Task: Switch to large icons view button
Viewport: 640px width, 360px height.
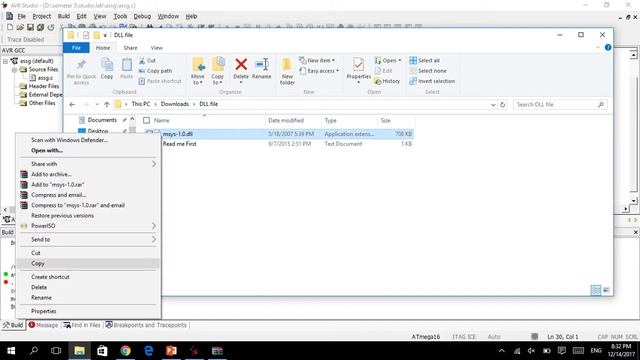Action: (x=606, y=290)
